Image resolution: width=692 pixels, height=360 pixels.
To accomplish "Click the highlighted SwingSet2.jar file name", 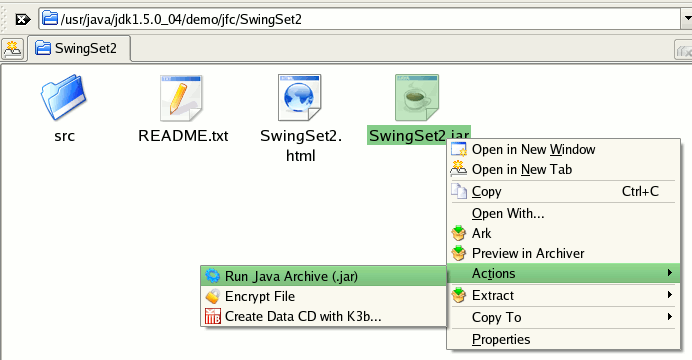I will (418, 135).
